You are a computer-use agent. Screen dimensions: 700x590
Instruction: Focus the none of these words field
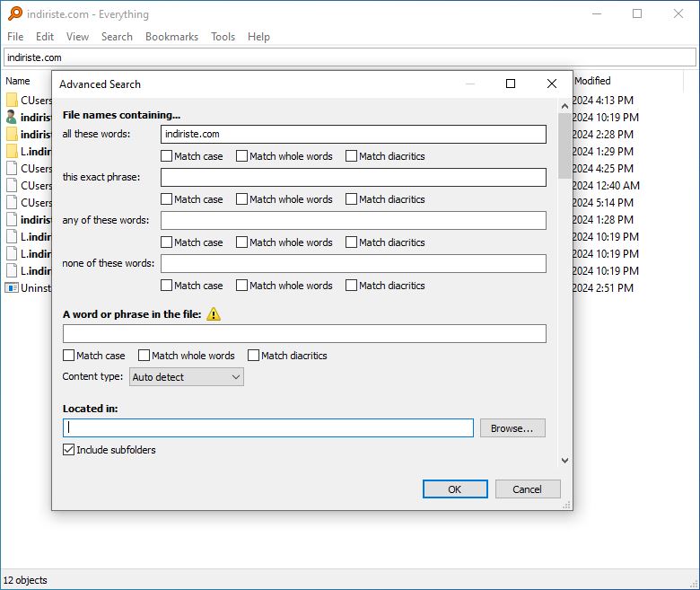353,263
